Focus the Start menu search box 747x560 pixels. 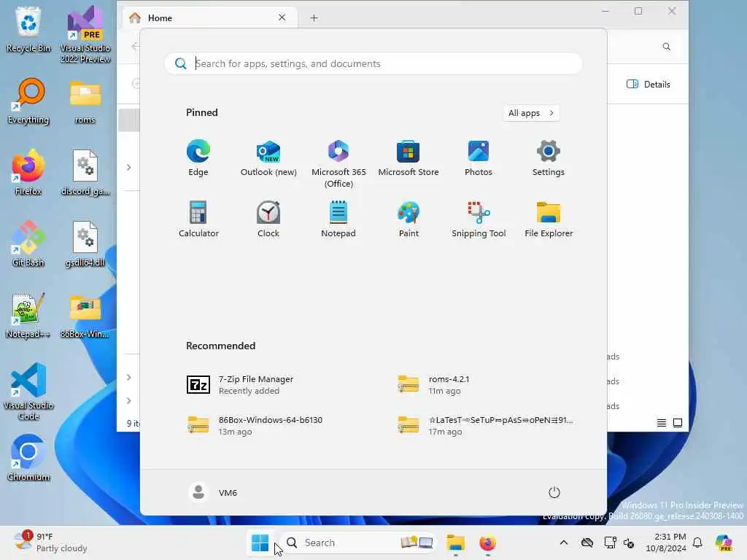373,63
